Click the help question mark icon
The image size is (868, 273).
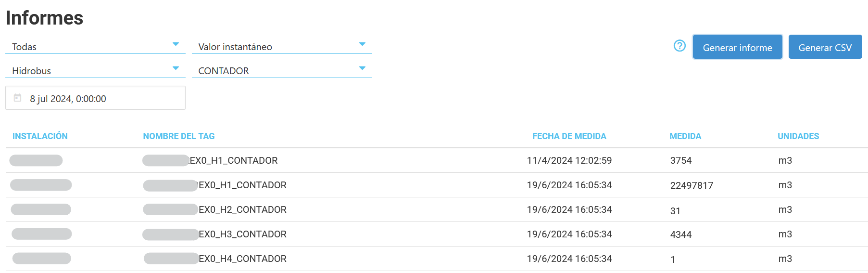[x=679, y=46]
